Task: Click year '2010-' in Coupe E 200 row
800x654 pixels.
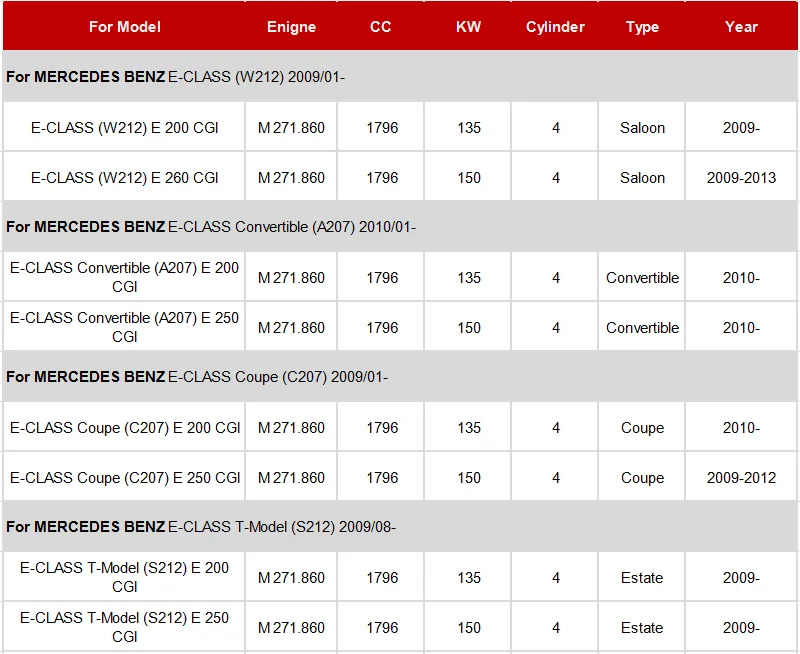Action: point(741,427)
